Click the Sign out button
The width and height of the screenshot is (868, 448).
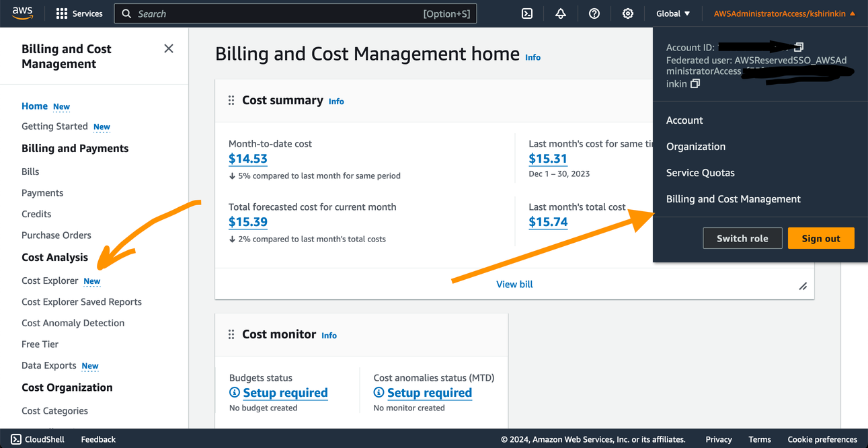point(821,238)
